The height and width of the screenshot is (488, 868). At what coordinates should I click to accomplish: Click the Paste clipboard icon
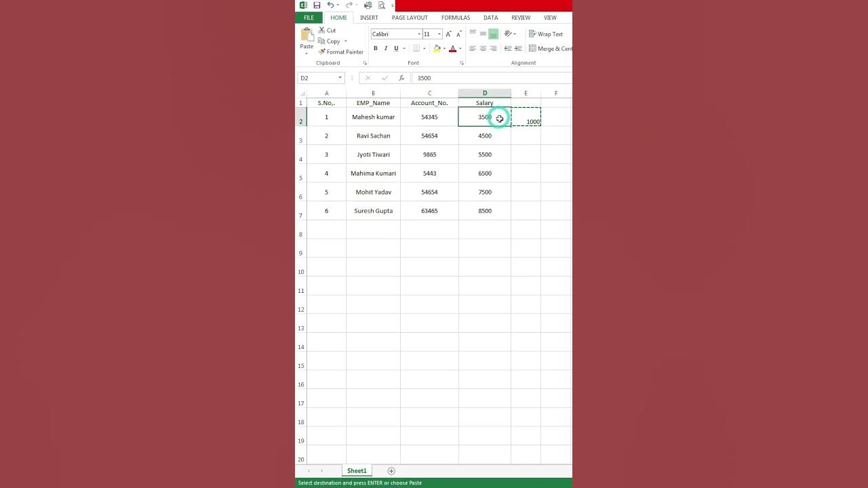click(307, 35)
